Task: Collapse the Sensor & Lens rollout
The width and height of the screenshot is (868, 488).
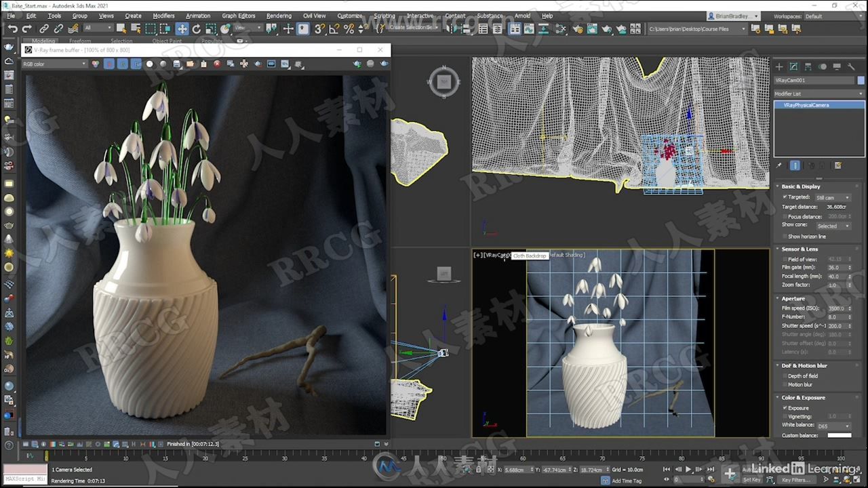Action: (x=800, y=249)
